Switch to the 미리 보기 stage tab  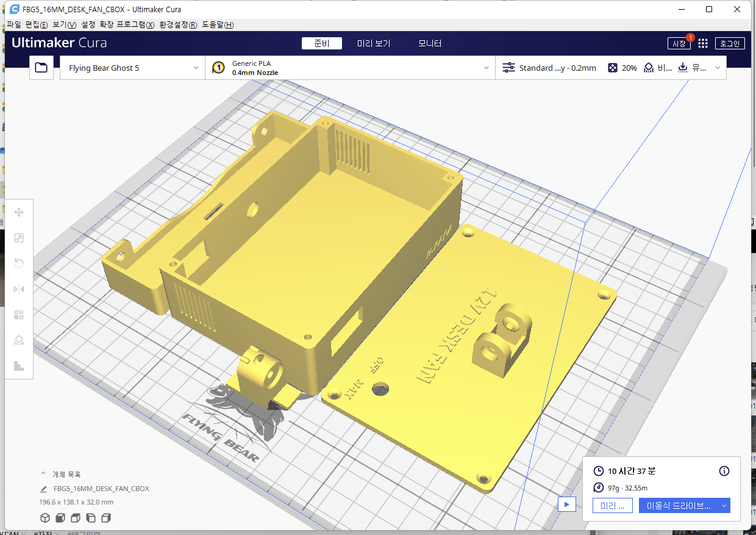click(374, 43)
